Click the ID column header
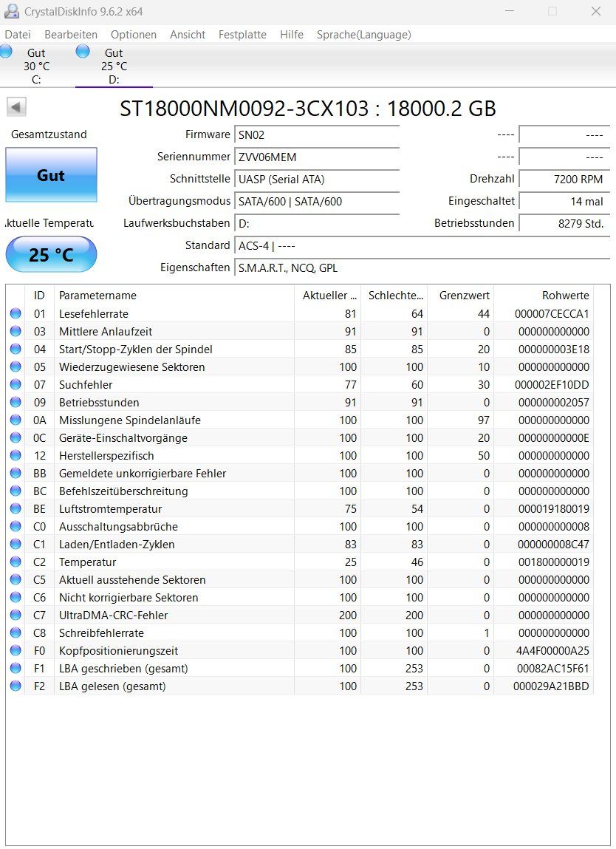Viewport: 616px width, 849px height. [39, 296]
